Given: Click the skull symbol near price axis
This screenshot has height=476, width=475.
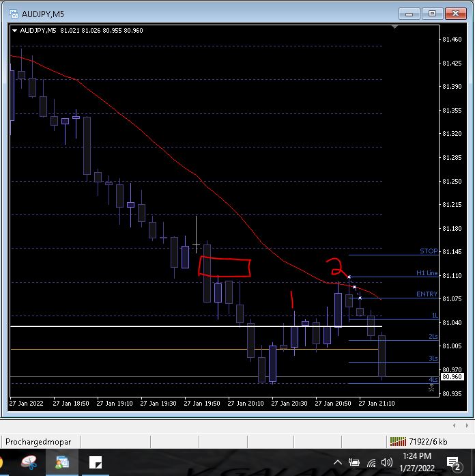Looking at the screenshot, I should click(x=431, y=388).
